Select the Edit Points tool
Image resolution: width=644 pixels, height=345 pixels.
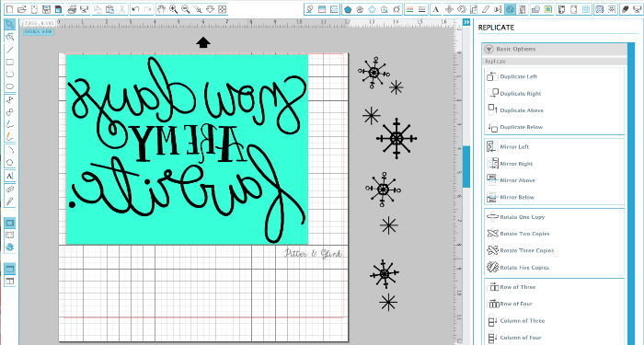point(10,37)
